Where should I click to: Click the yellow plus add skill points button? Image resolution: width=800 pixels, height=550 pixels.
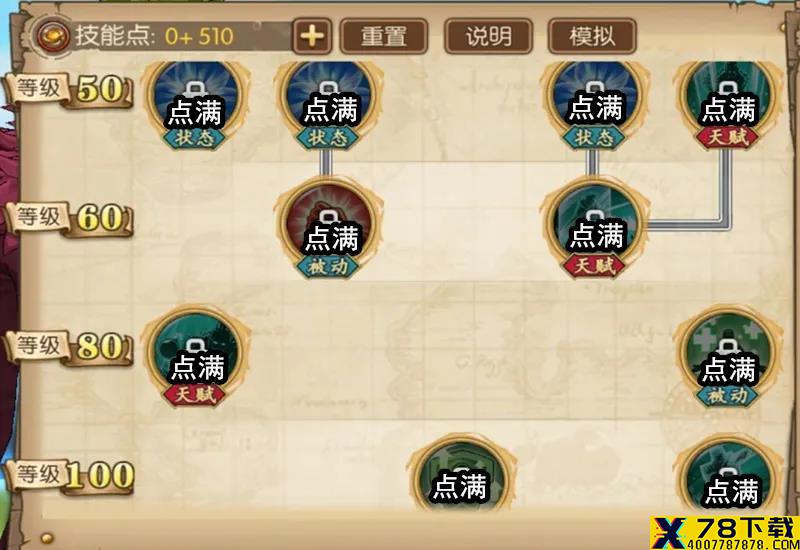click(312, 36)
